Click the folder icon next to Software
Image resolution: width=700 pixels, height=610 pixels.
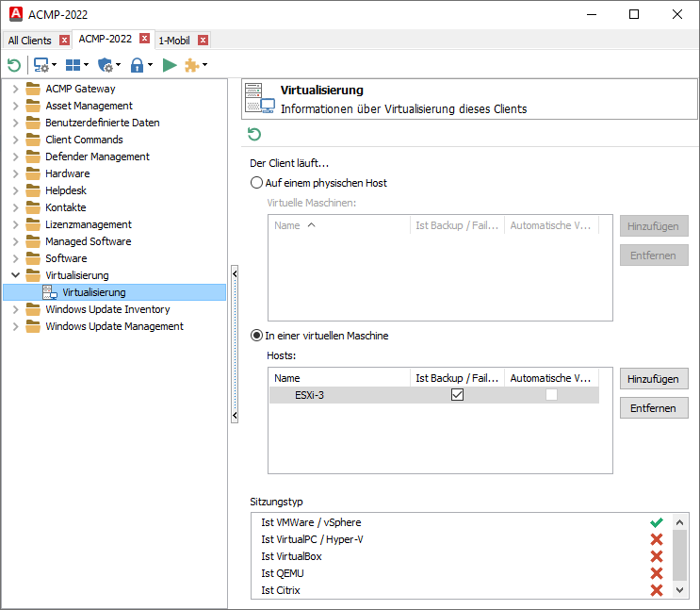33,258
